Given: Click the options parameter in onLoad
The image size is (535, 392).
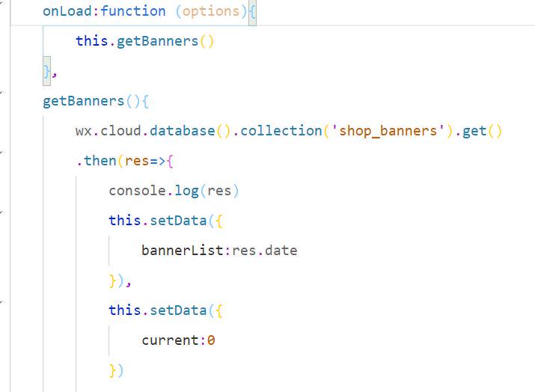Looking at the screenshot, I should 211,12.
